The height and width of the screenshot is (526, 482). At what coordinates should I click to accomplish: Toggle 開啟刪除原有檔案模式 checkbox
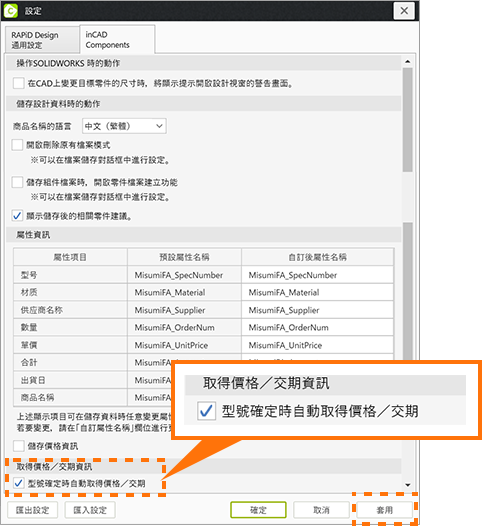[17, 145]
